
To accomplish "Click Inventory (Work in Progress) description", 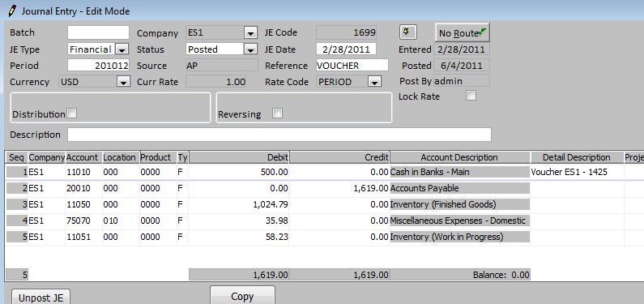I will coord(459,237).
